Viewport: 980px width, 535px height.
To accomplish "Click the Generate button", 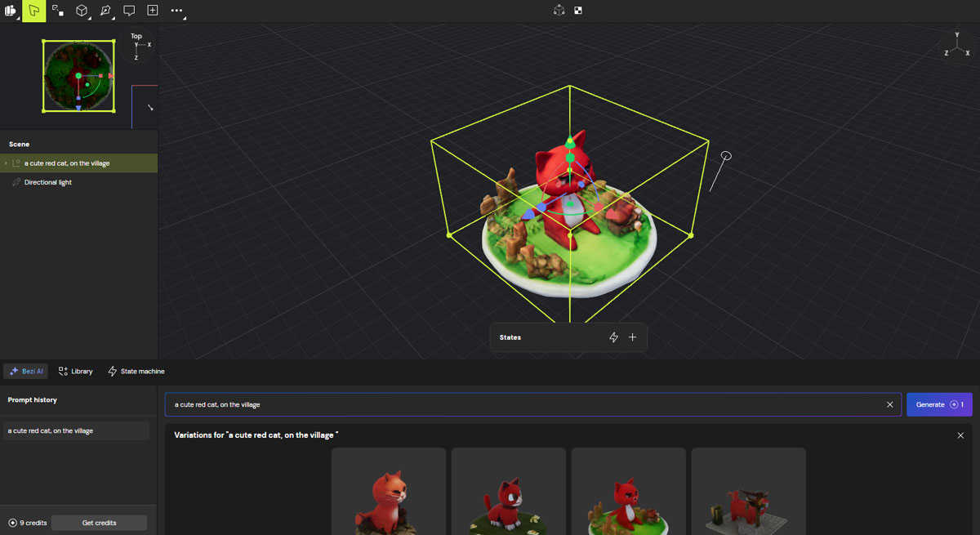I will (939, 403).
